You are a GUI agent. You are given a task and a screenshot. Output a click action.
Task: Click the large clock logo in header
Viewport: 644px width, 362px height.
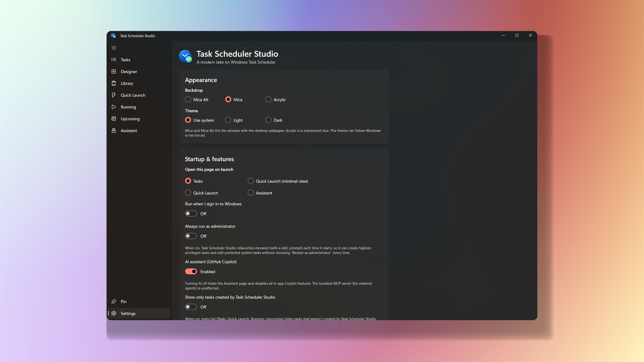185,56
